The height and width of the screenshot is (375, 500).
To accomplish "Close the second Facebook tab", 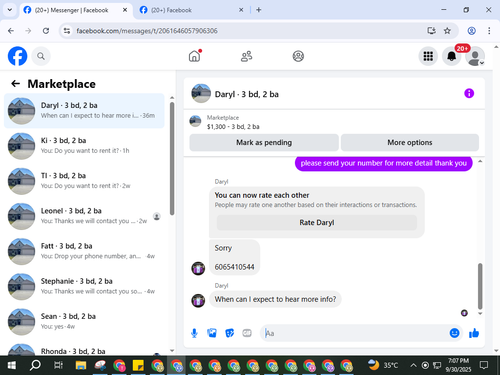I will (241, 10).
